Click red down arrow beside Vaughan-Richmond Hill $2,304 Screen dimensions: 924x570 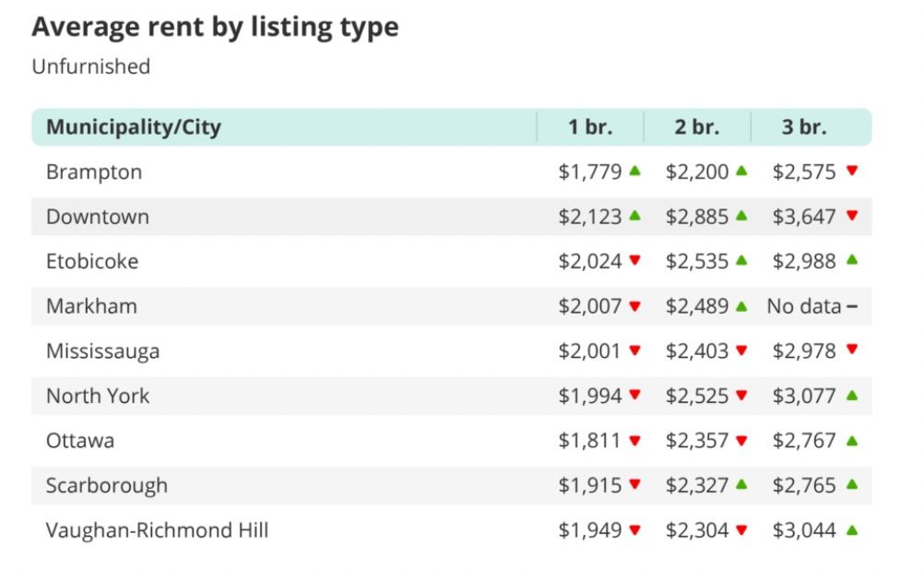coord(741,530)
